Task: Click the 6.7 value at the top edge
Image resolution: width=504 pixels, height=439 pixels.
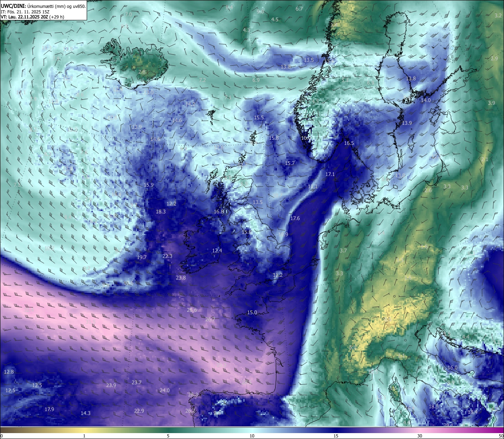Action: pos(299,9)
